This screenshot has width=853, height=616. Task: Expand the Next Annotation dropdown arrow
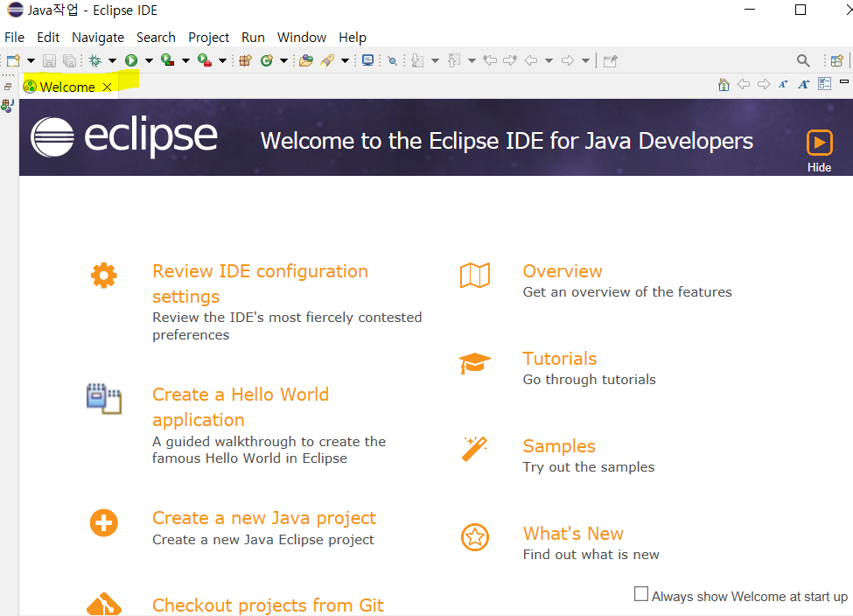point(435,60)
